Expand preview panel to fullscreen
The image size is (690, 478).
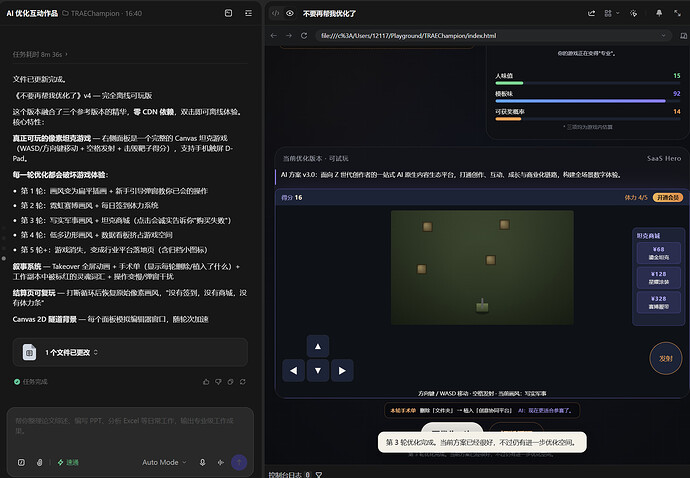(x=677, y=13)
